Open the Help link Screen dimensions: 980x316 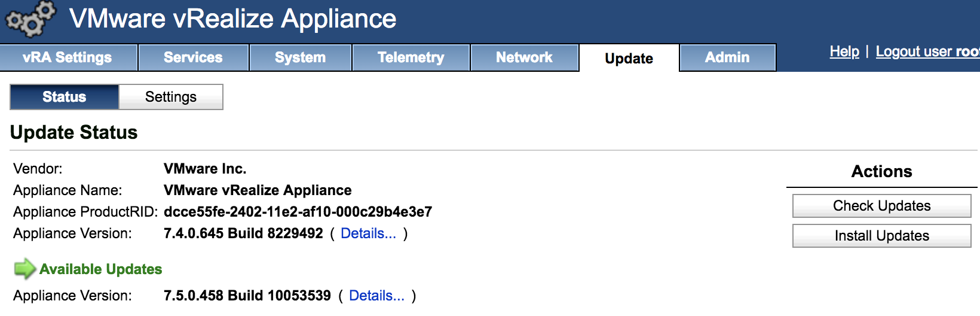click(844, 51)
